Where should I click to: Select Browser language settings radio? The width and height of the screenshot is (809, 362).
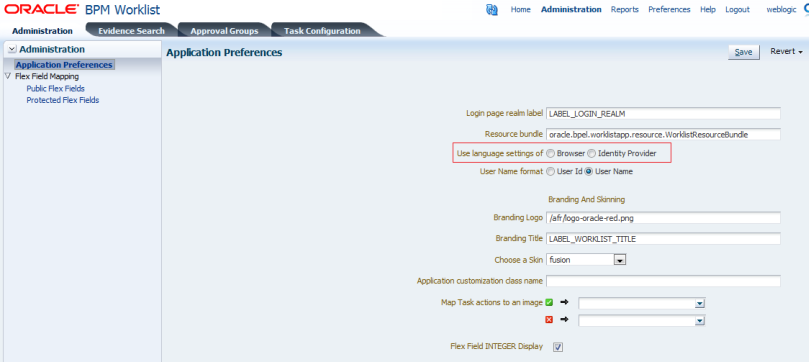coord(551,153)
